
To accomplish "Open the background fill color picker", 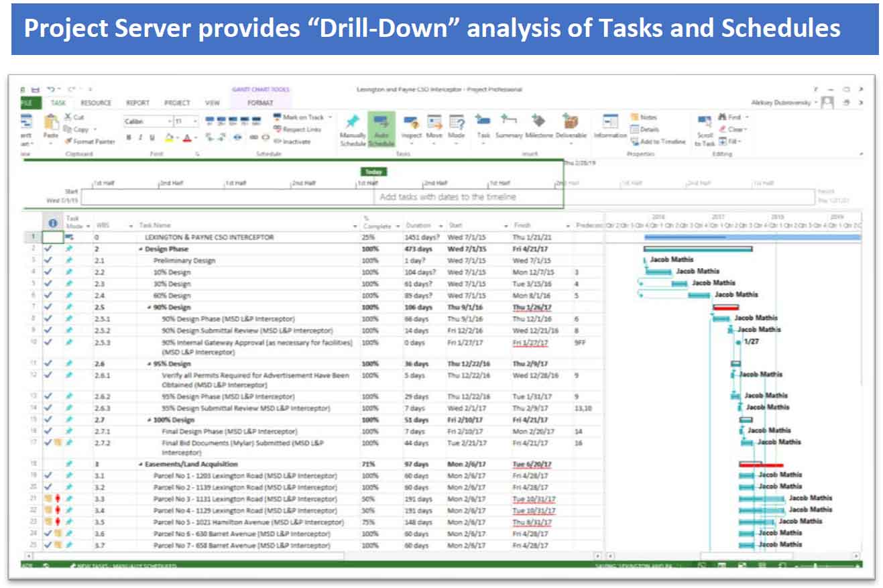I will (170, 137).
